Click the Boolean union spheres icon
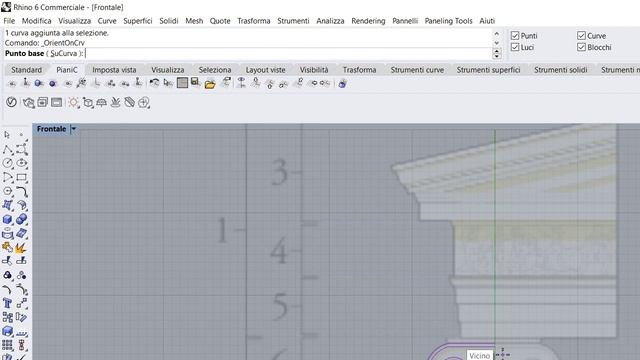This screenshot has height=360, width=640. click(22, 219)
